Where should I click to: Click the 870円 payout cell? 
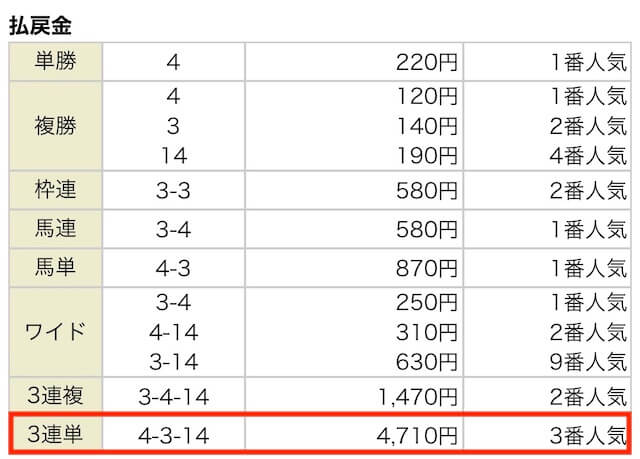(x=427, y=268)
